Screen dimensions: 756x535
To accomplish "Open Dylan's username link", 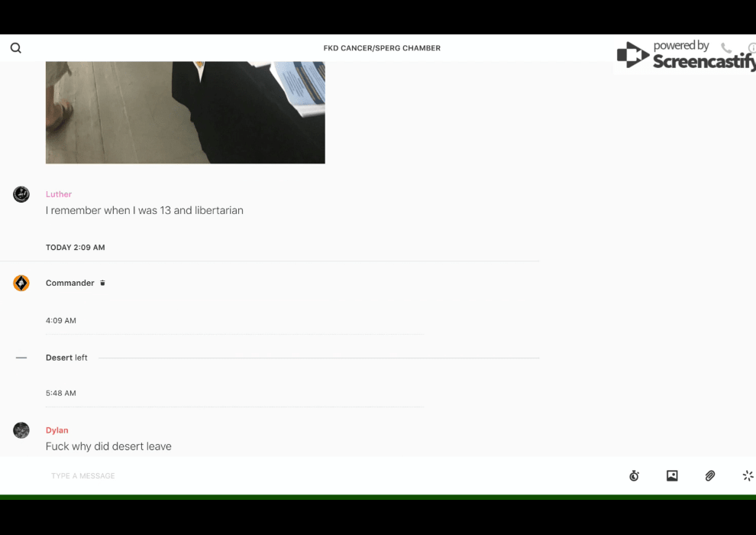I will (57, 430).
